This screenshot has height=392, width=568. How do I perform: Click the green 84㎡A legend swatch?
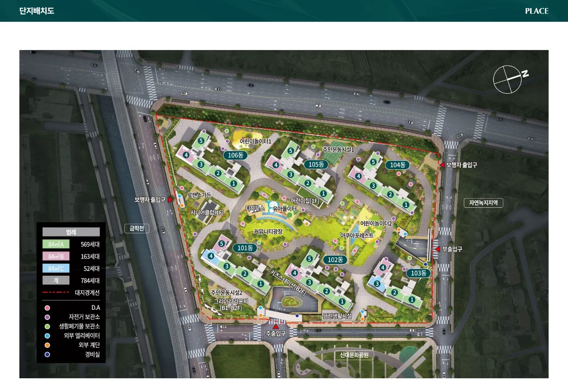[56, 244]
